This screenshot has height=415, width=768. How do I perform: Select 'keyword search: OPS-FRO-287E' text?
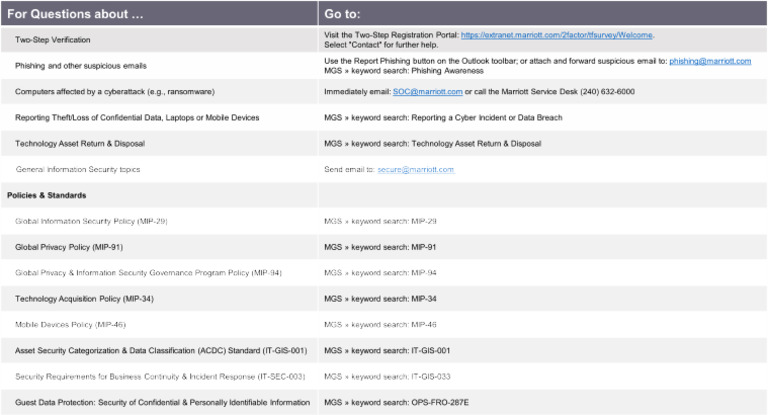coord(410,403)
